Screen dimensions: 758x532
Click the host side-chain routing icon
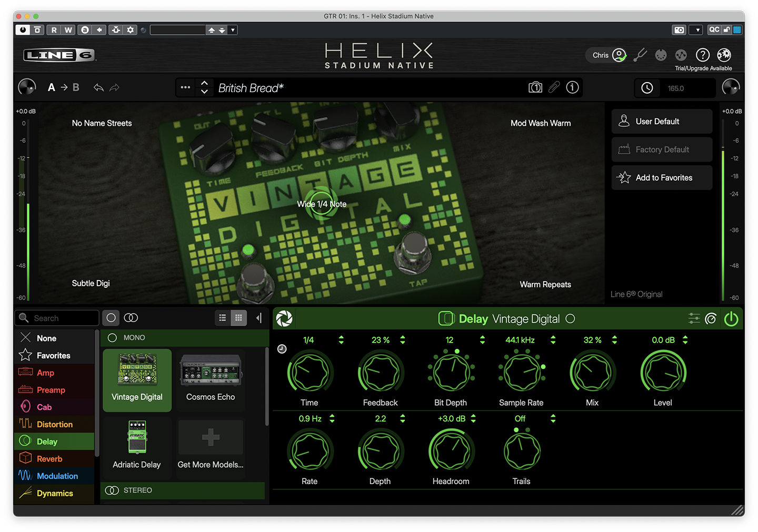[116, 30]
